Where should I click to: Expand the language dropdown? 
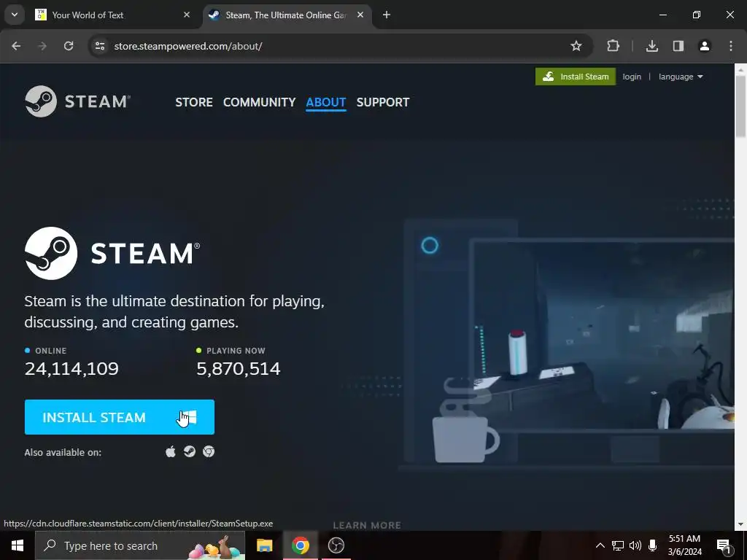point(681,77)
